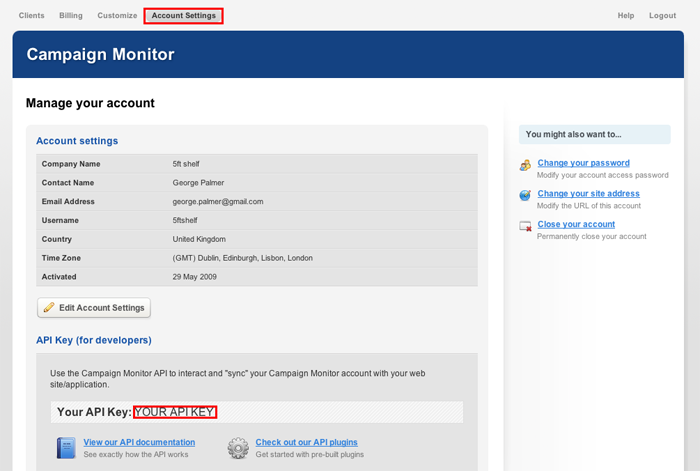
Task: Open the Clients tab
Action: (x=31, y=16)
